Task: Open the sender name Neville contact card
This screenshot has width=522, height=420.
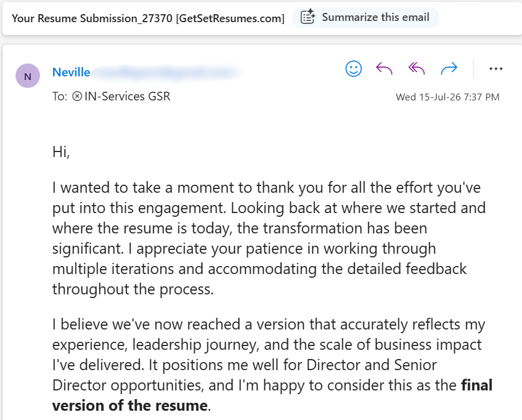Action: pos(71,72)
